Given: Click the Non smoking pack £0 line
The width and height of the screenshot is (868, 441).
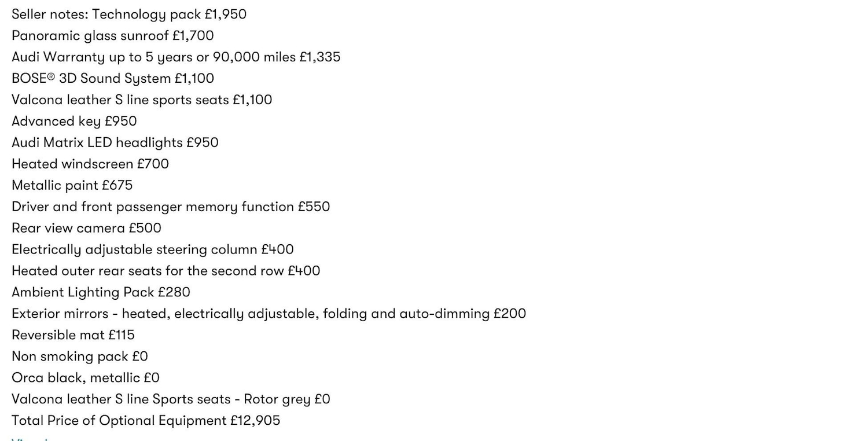Looking at the screenshot, I should (x=80, y=357).
